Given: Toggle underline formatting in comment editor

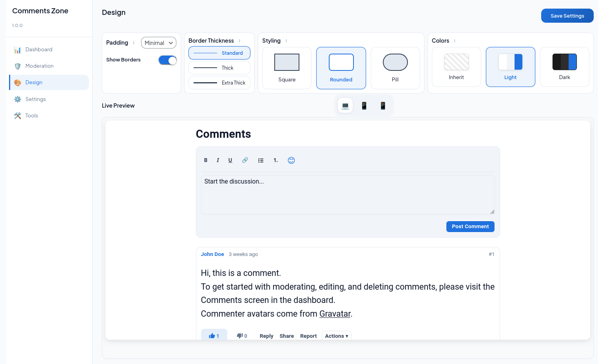Looking at the screenshot, I should pos(230,160).
